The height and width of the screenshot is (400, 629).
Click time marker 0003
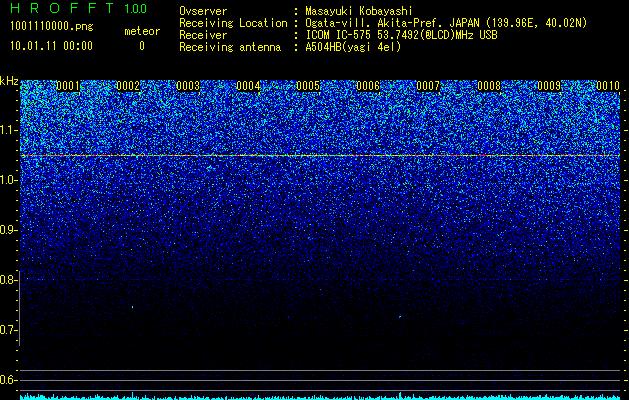point(188,86)
